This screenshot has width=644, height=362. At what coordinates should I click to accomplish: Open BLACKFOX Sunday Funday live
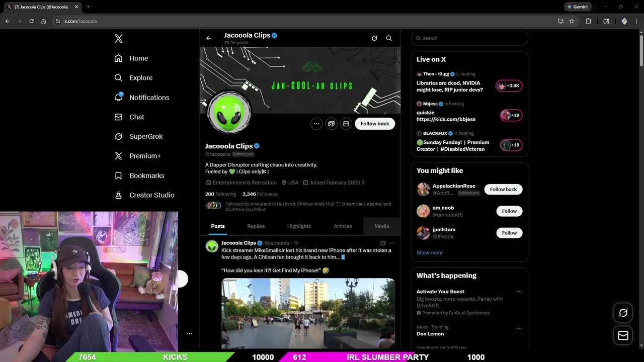[x=453, y=146]
